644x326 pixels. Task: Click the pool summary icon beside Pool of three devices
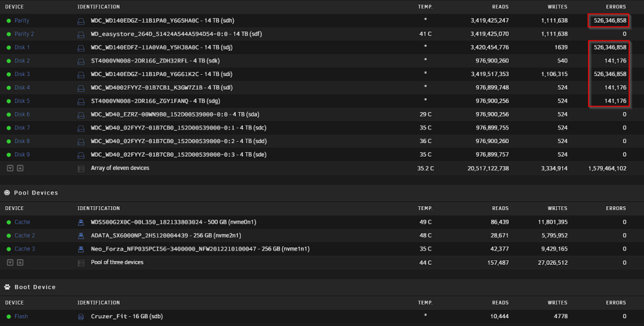click(x=81, y=263)
